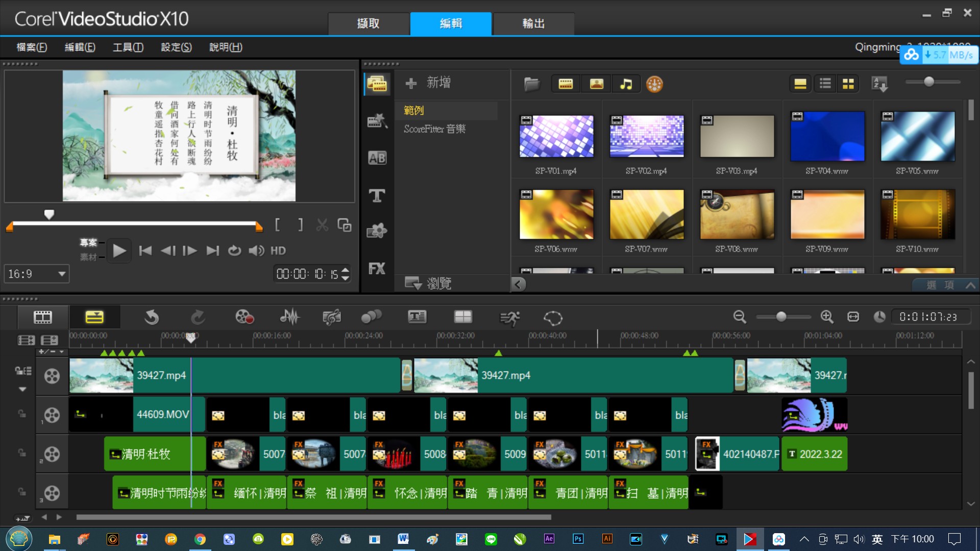Open the Record/Capture option icon
Viewport: 980px width, 551px height.
pyautogui.click(x=244, y=317)
